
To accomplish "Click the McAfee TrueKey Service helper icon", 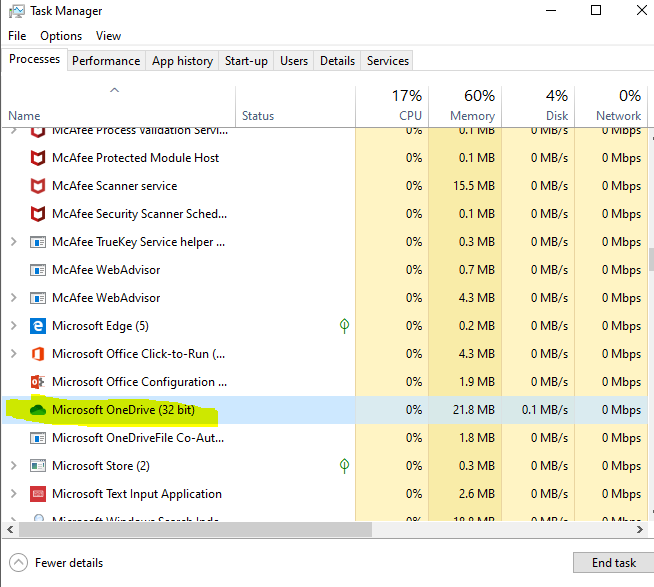I will tap(38, 242).
